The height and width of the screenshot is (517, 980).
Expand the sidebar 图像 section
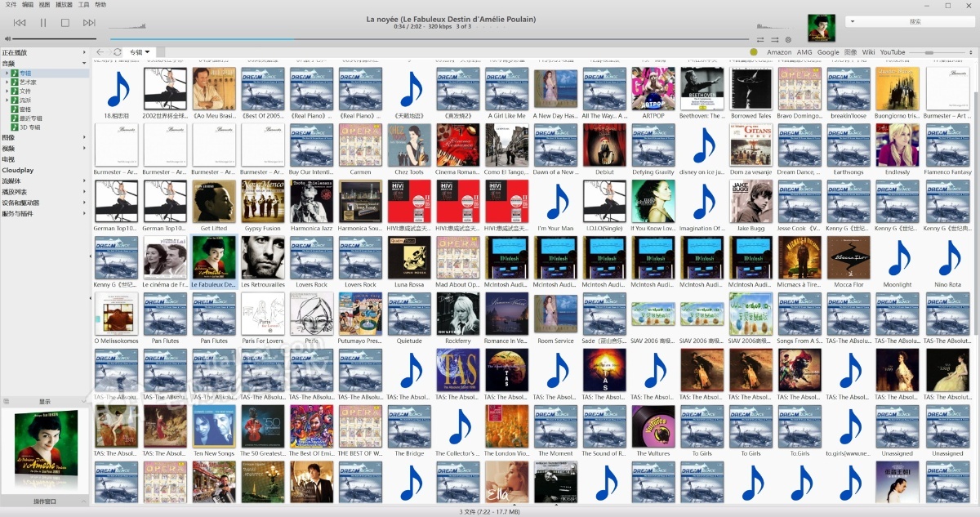click(84, 138)
